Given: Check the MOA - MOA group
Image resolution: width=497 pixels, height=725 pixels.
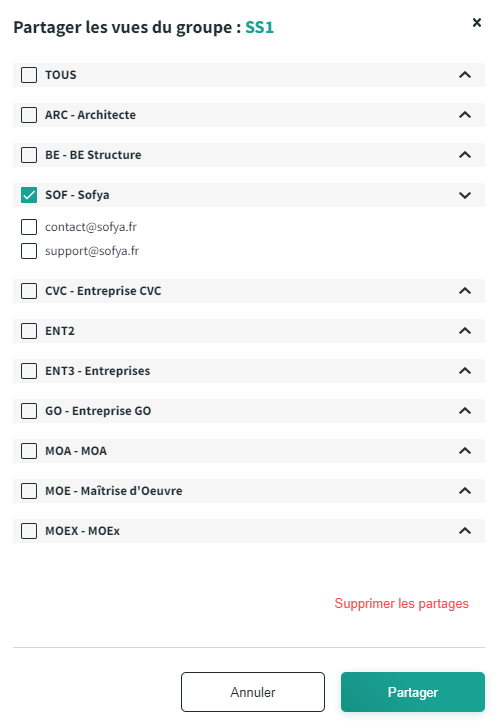Looking at the screenshot, I should point(29,451).
